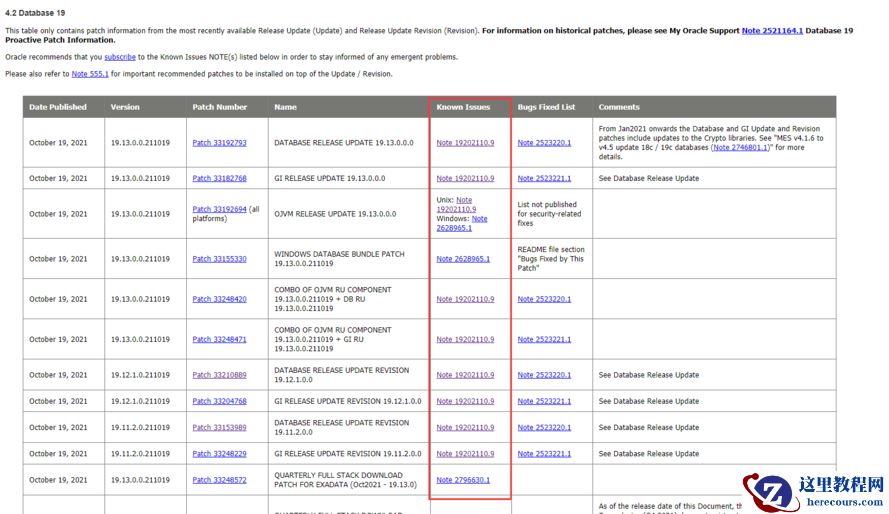The height and width of the screenshot is (514, 889).
Task: Open Note 2628965.1 in Windows Database Bundle row
Action: tap(463, 258)
